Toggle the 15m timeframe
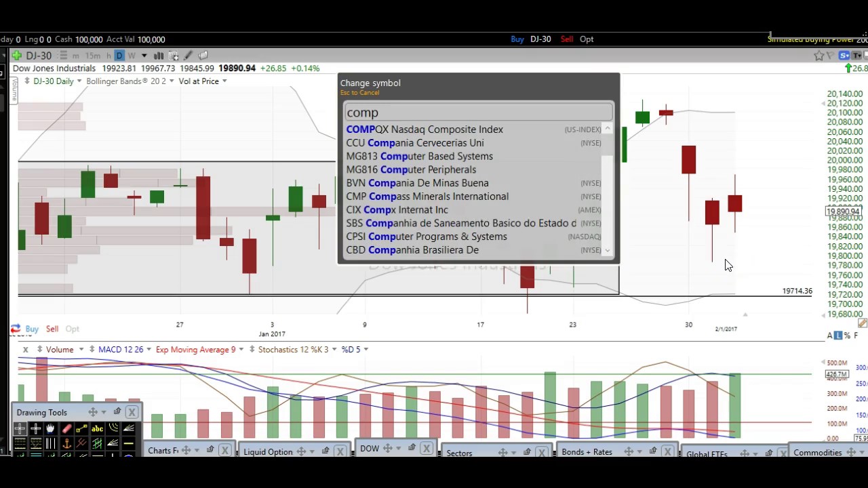This screenshot has height=488, width=868. coord(93,56)
